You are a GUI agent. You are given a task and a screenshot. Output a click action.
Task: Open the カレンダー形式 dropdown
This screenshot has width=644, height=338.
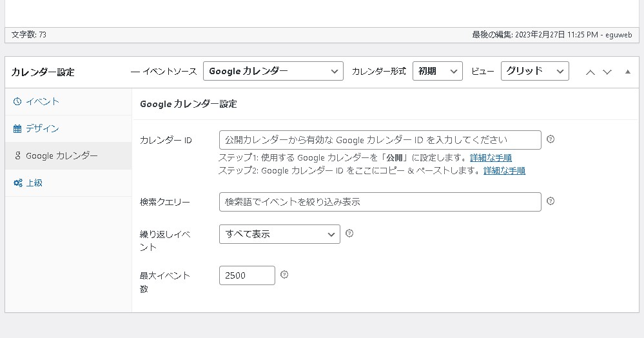pos(438,72)
